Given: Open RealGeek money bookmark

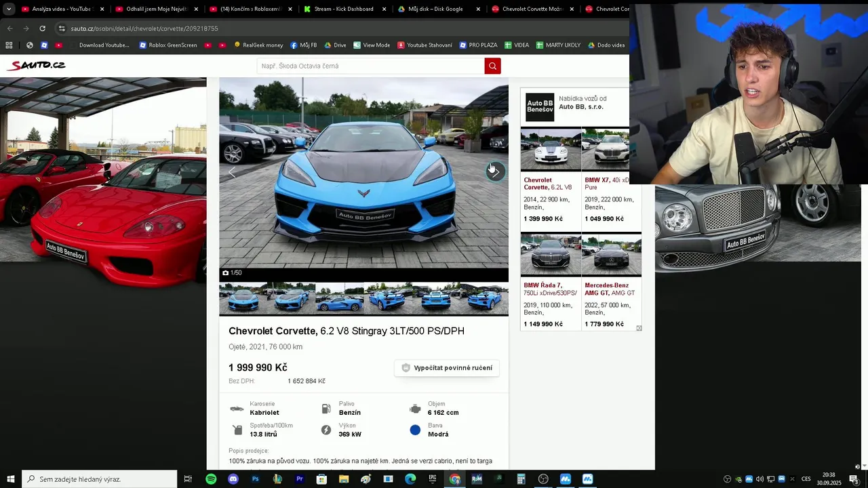Looking at the screenshot, I should 258,45.
